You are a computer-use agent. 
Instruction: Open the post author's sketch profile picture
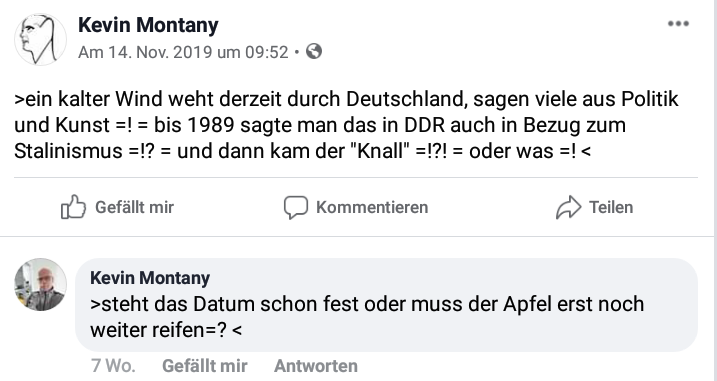click(40, 39)
